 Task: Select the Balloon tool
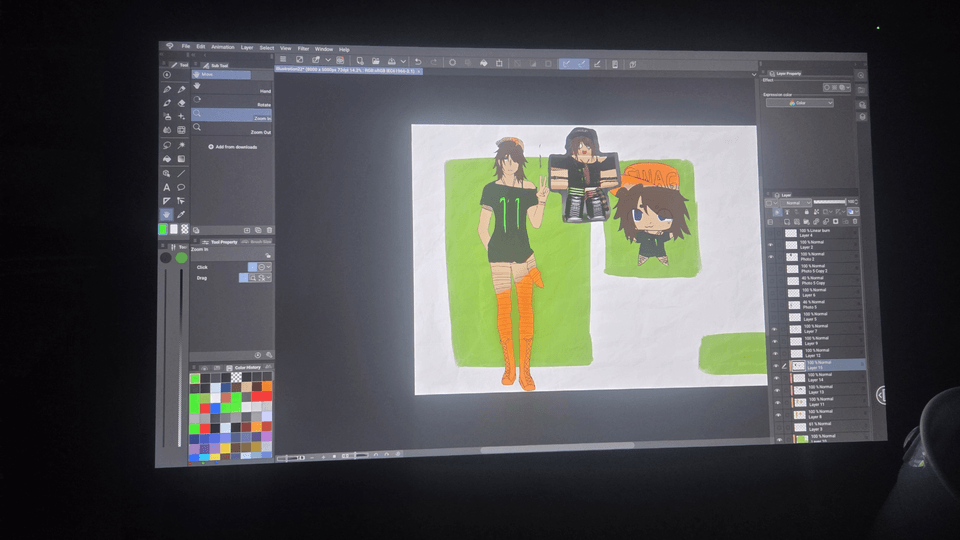[181, 187]
